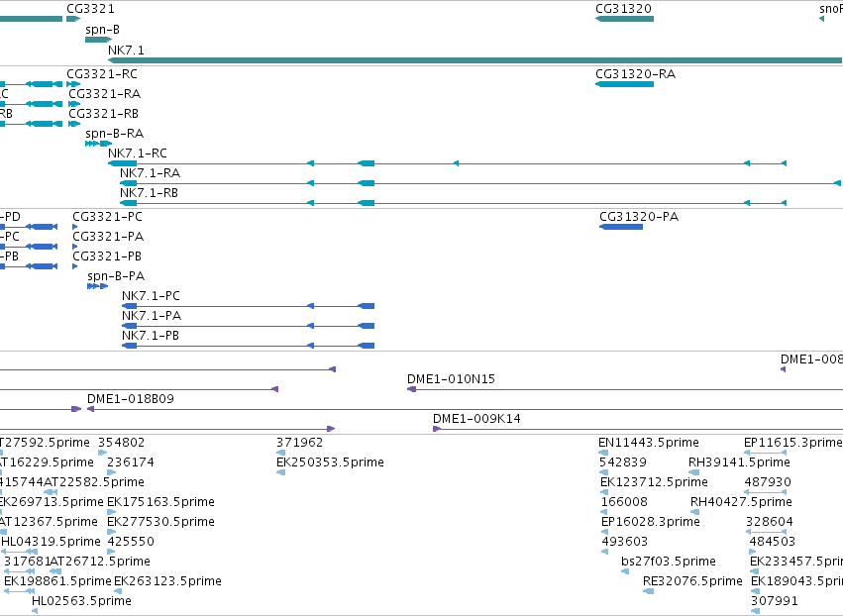Click the 354802 EST label
This screenshot has height=616, width=843.
pyautogui.click(x=122, y=443)
